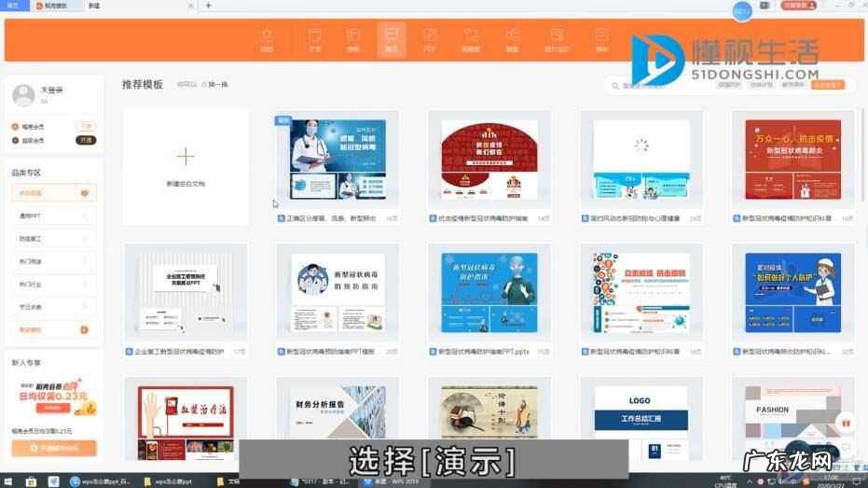
Task: Click the blue round avatar in title bar
Action: (x=742, y=10)
